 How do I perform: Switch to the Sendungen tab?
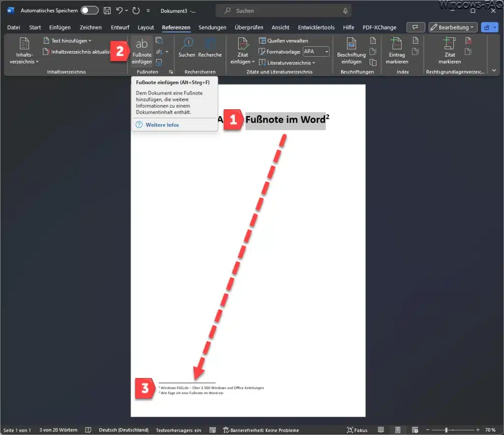tap(212, 27)
